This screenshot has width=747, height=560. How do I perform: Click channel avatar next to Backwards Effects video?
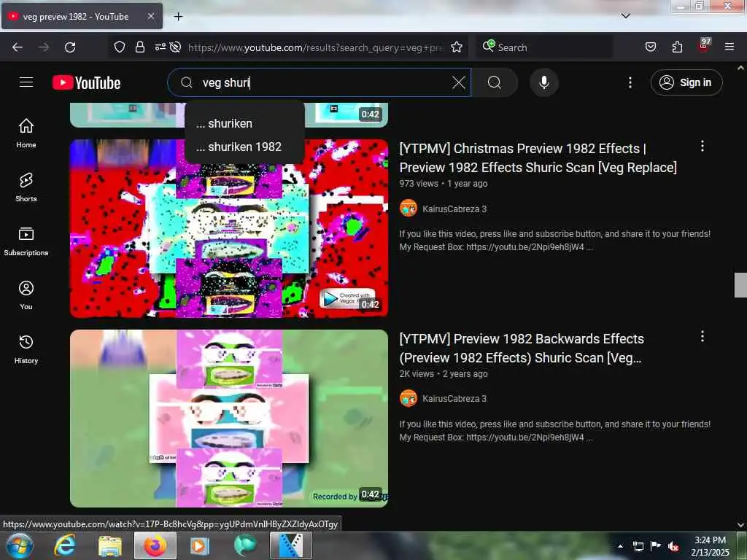coord(409,398)
